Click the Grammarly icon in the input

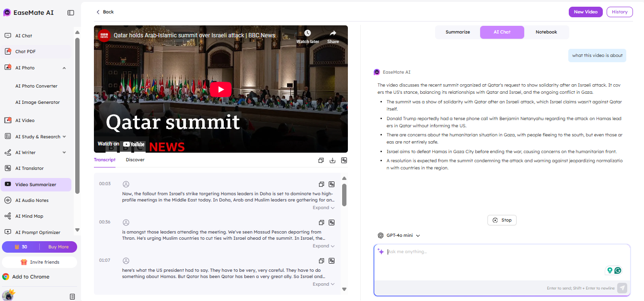(618, 270)
